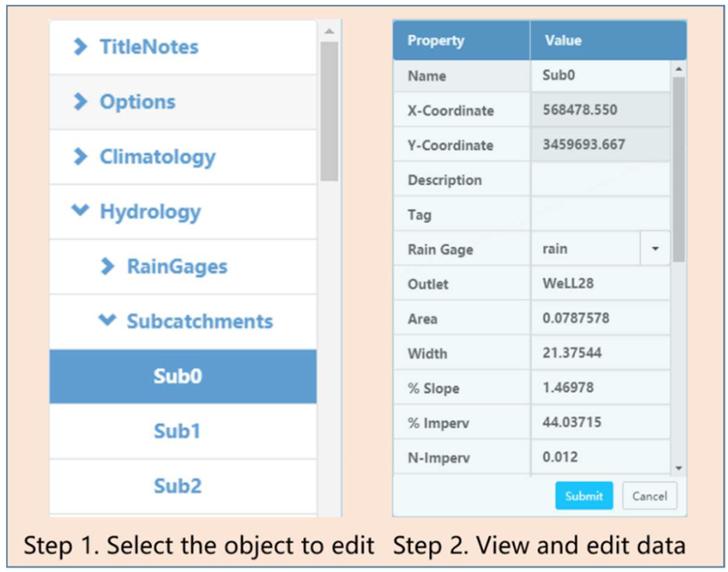Viewport: 728px width, 572px height.
Task: Expand the TitleNotes chevron icon
Action: point(80,47)
